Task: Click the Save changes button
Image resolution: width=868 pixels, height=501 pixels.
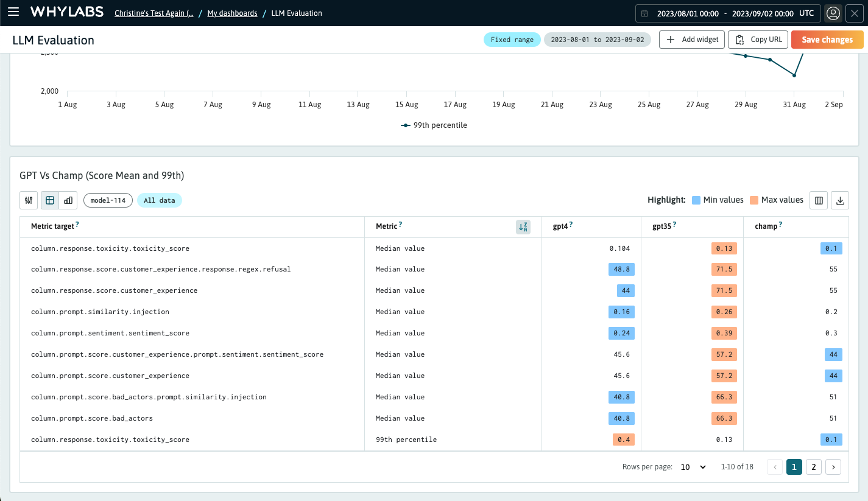Action: pos(827,39)
